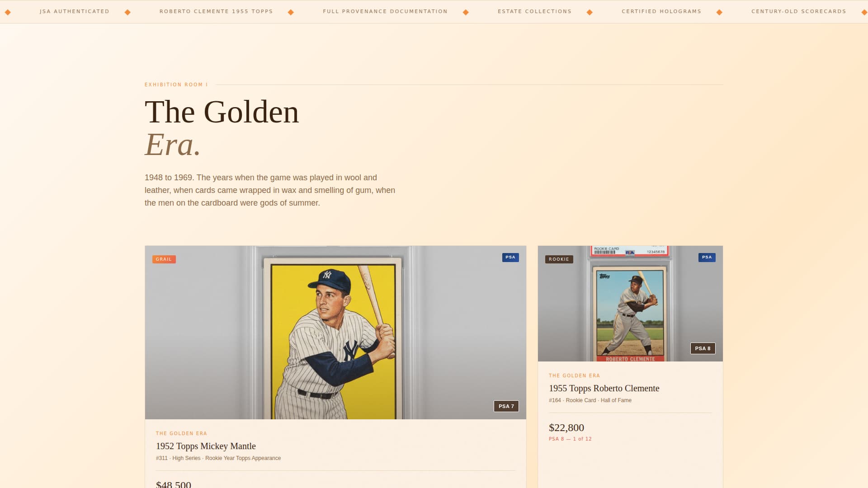Click the diamond icon after CERTIFIED HOLOGRAMS
This screenshot has width=868, height=488.
point(719,12)
